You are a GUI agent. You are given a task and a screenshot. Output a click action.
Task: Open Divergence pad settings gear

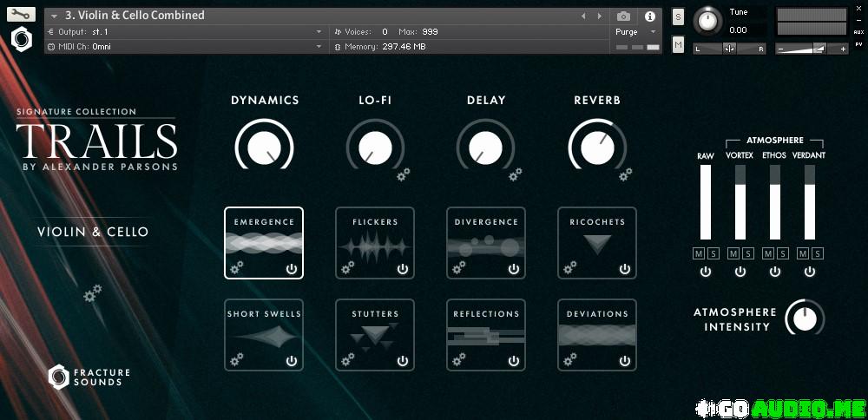coord(459,268)
